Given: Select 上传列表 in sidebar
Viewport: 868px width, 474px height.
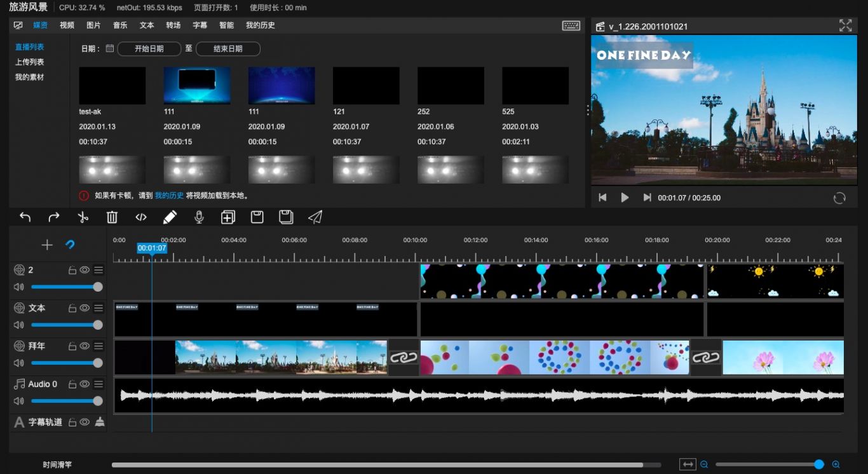Looking at the screenshot, I should (30, 62).
